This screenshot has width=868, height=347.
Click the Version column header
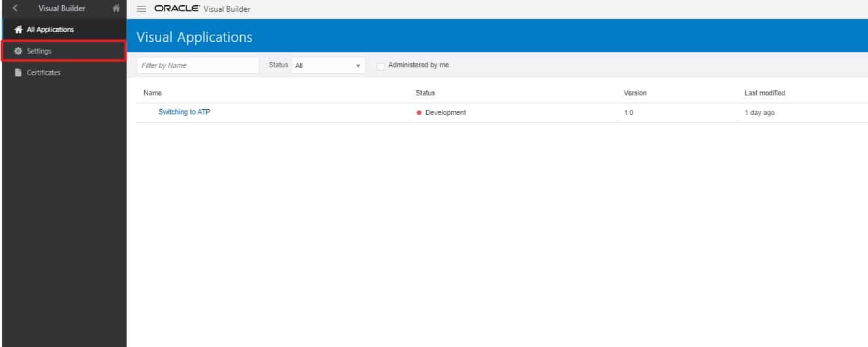pos(635,93)
